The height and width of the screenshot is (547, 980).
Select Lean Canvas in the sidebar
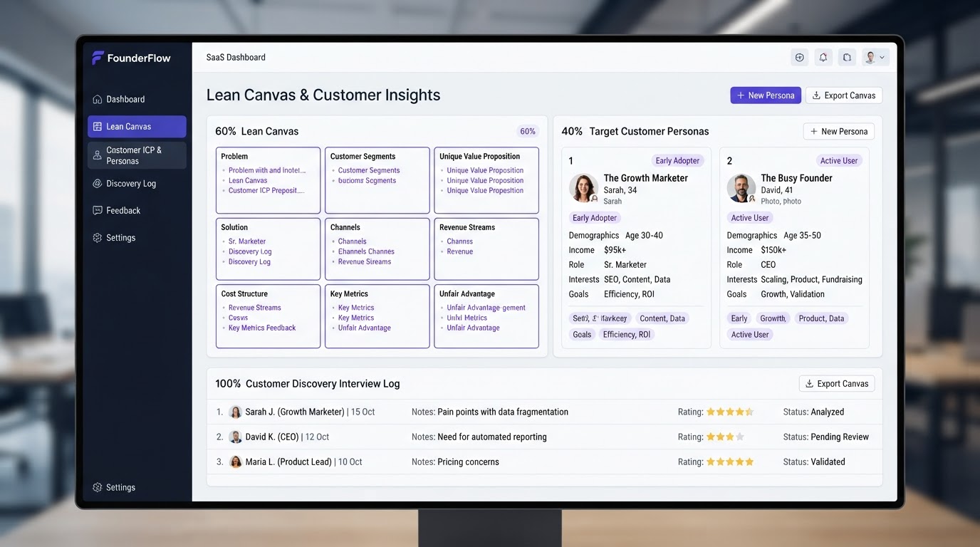137,127
